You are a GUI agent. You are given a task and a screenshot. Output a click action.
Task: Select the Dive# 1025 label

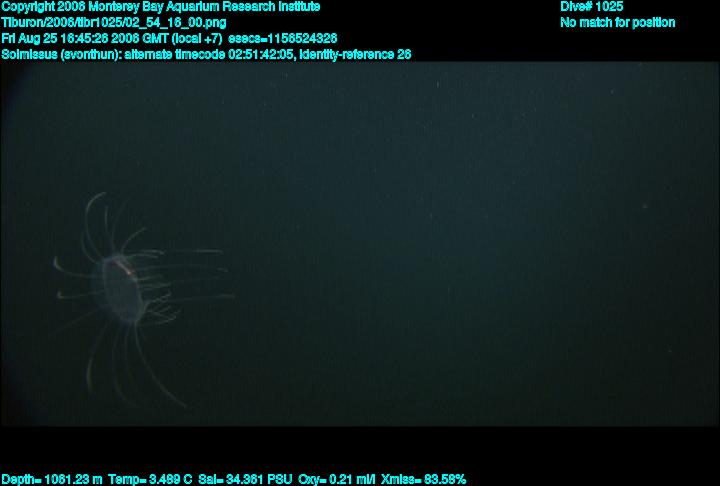click(591, 7)
